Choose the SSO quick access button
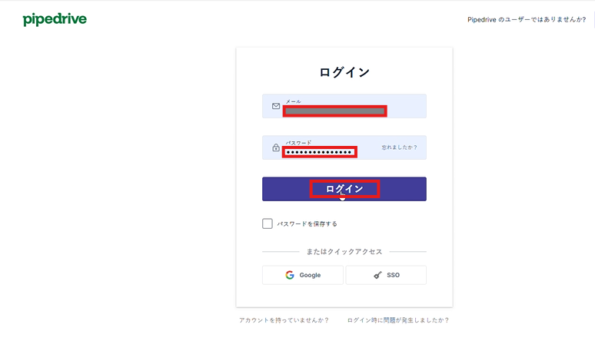 pyautogui.click(x=386, y=275)
